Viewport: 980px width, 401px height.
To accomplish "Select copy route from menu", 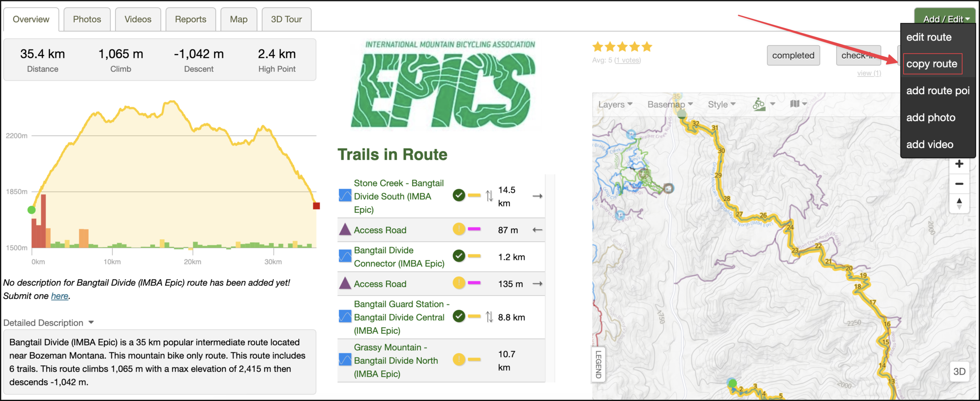I will (x=931, y=64).
